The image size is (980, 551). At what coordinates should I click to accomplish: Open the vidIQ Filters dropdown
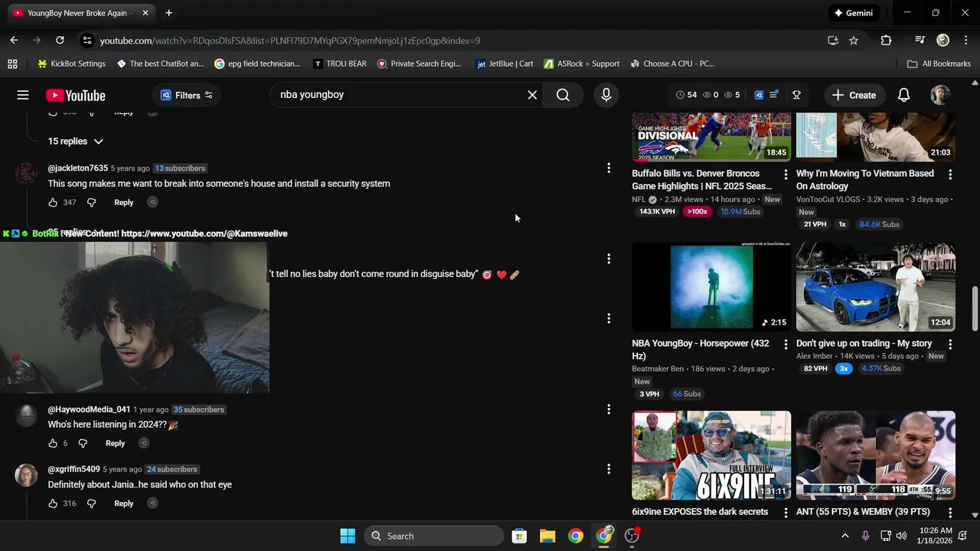tap(186, 95)
